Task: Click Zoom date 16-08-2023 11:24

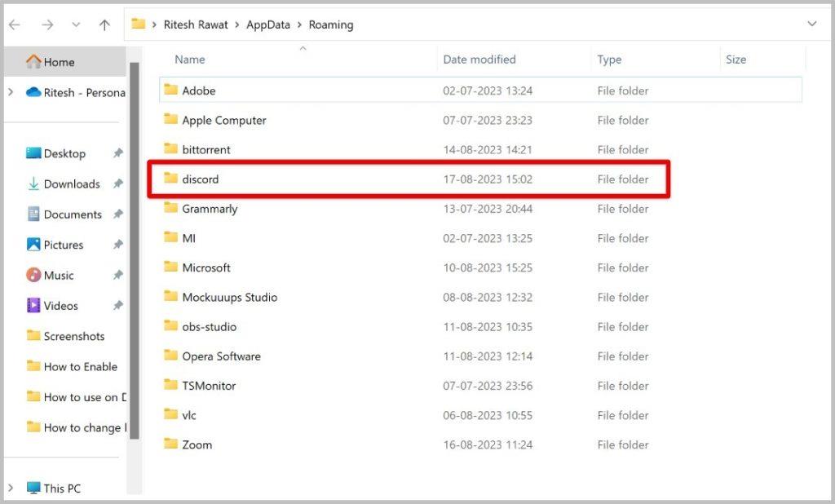Action: click(488, 444)
